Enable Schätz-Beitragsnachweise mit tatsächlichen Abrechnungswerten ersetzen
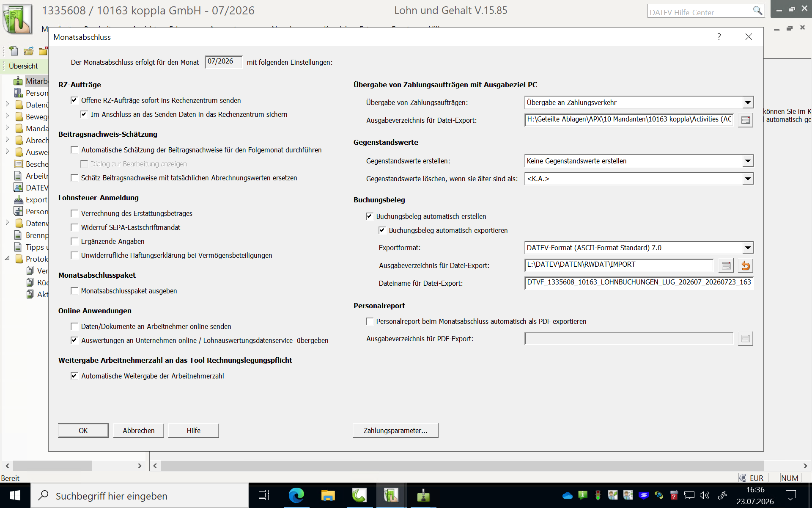Viewport: 812px width, 508px height. click(x=74, y=178)
